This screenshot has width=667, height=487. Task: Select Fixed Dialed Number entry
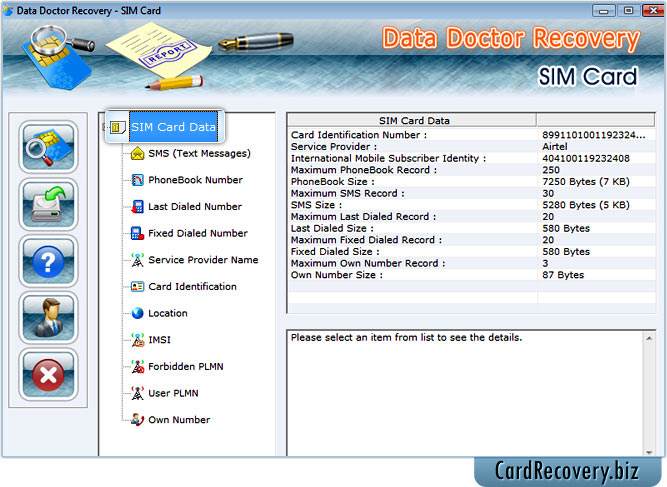pos(198,233)
